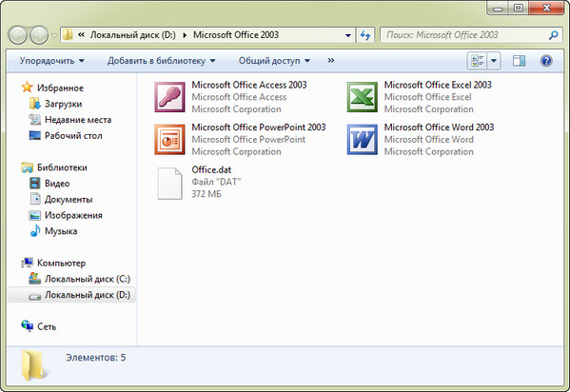
Task: Expand breadcrumb arrow after Локальный диск (D:)
Action: [x=185, y=35]
